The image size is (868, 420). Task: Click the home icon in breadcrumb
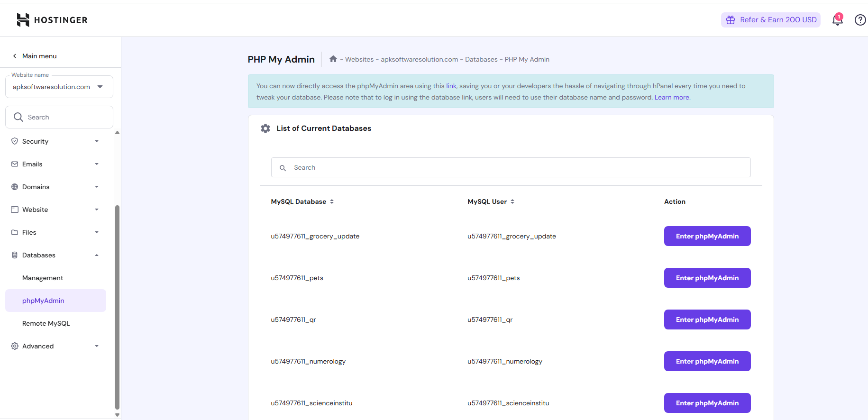coord(333,59)
